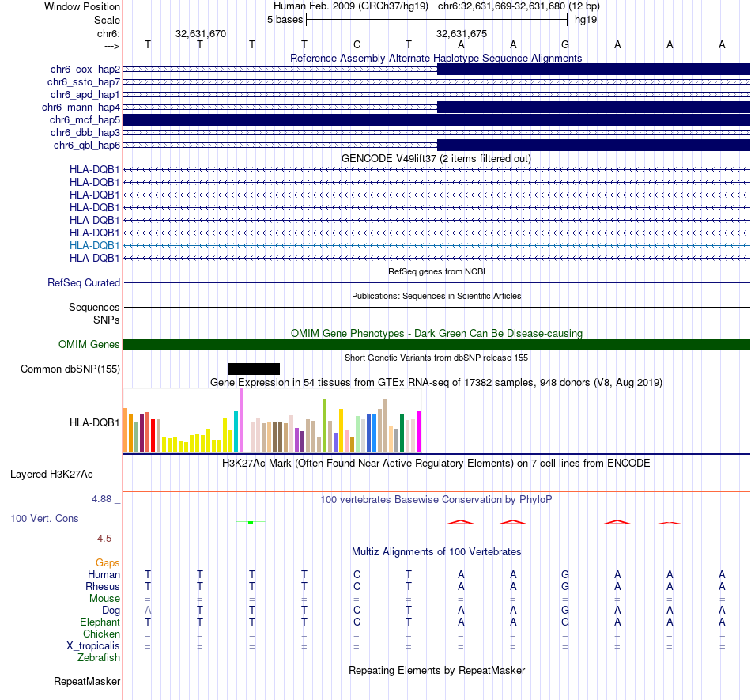Open the RefSeq genes from NCBI title
Image resolution: width=751 pixels, height=700 pixels.
click(436, 271)
